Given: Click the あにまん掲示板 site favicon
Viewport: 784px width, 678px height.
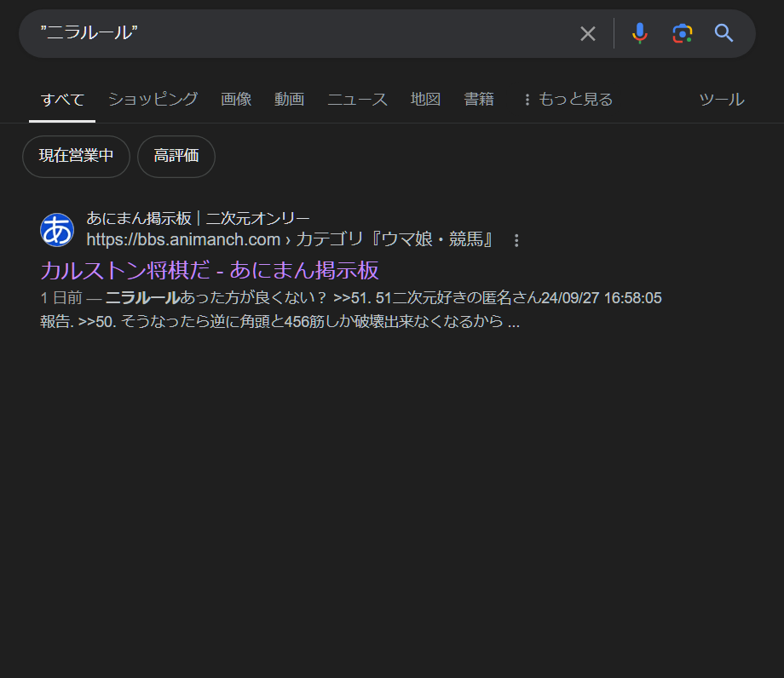Looking at the screenshot, I should point(57,230).
